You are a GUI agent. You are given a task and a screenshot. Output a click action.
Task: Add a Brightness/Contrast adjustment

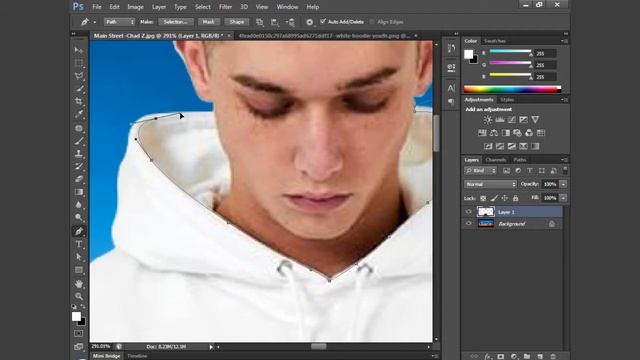[x=488, y=120]
